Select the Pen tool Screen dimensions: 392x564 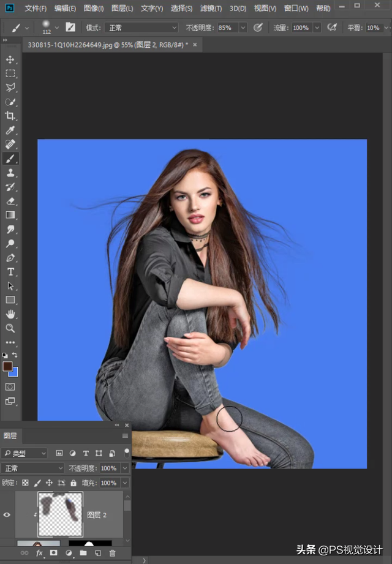[x=10, y=258]
